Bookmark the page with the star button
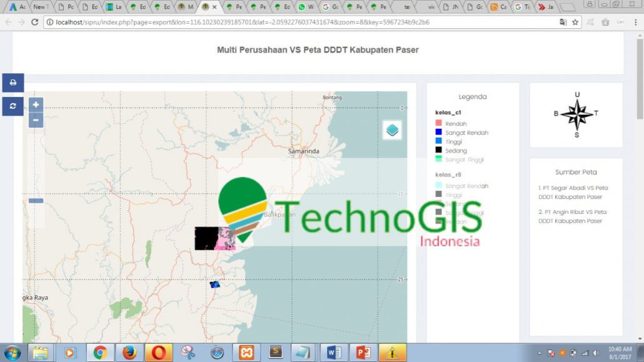Image resolution: width=644 pixels, height=362 pixels. click(x=575, y=21)
